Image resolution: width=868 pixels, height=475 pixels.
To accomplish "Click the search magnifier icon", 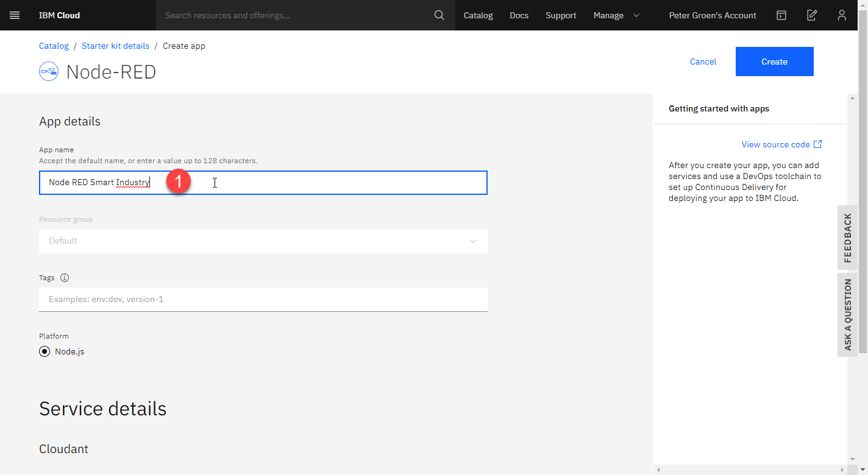I will (x=439, y=15).
